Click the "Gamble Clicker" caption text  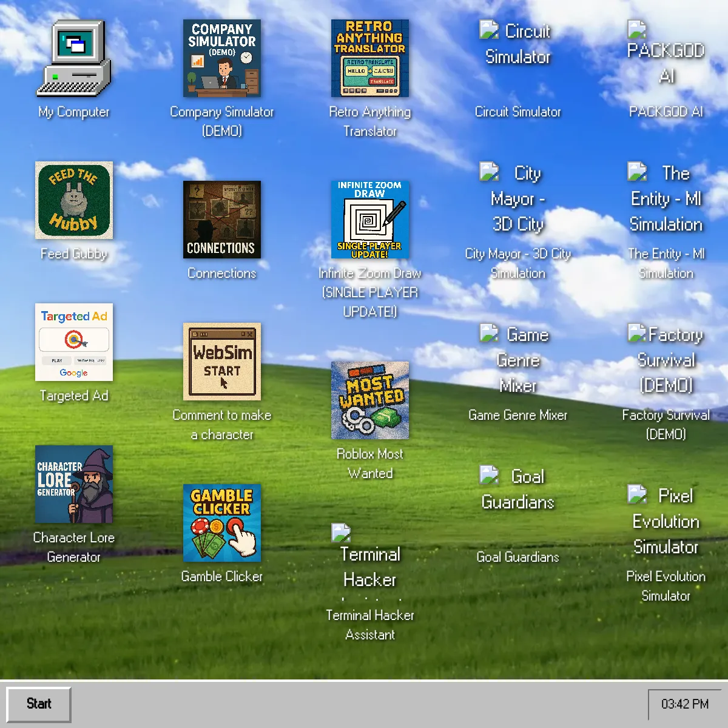pyautogui.click(x=222, y=577)
